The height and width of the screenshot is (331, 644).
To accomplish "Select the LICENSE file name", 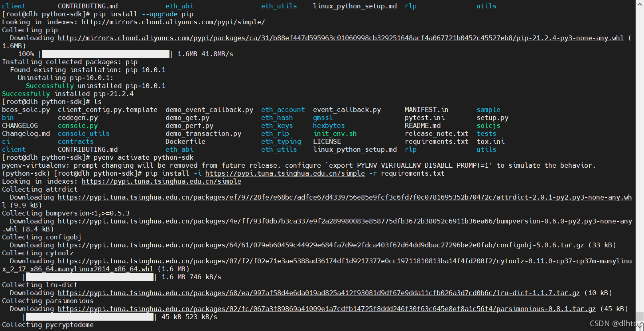I will pyautogui.click(x=327, y=141).
